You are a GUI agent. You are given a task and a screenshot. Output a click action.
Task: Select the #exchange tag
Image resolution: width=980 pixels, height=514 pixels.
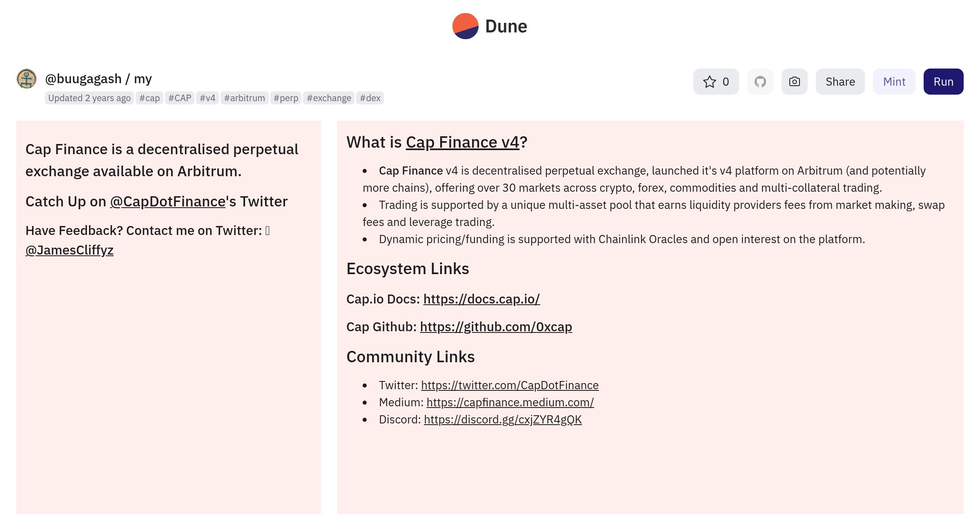tap(329, 98)
